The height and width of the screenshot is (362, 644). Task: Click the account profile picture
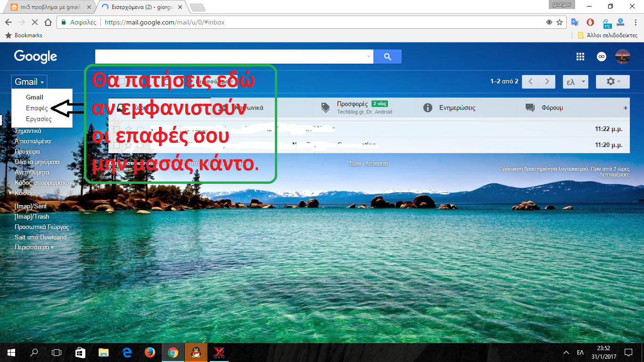pos(623,57)
